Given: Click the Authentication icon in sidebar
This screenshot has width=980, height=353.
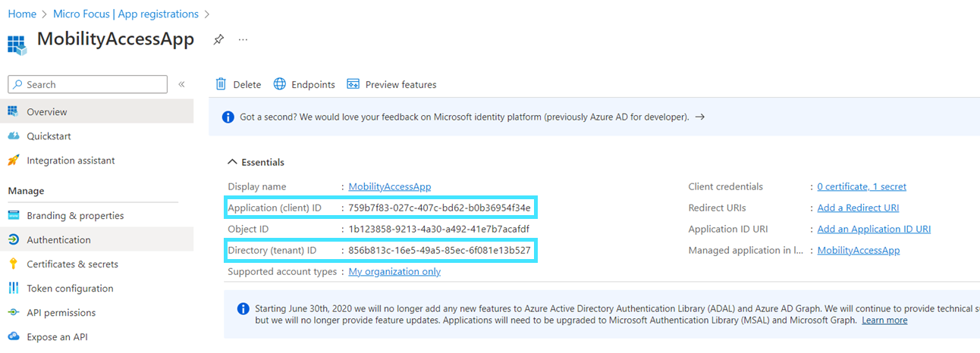Looking at the screenshot, I should pyautogui.click(x=13, y=239).
